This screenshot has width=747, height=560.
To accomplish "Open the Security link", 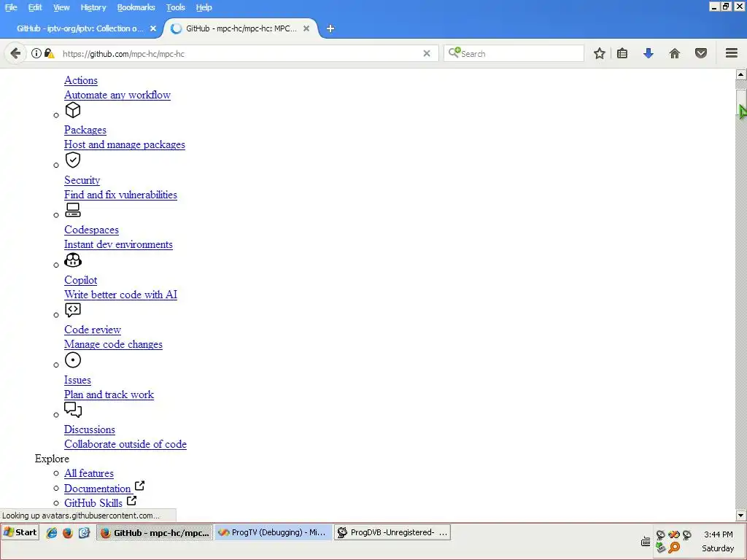I will pyautogui.click(x=82, y=180).
